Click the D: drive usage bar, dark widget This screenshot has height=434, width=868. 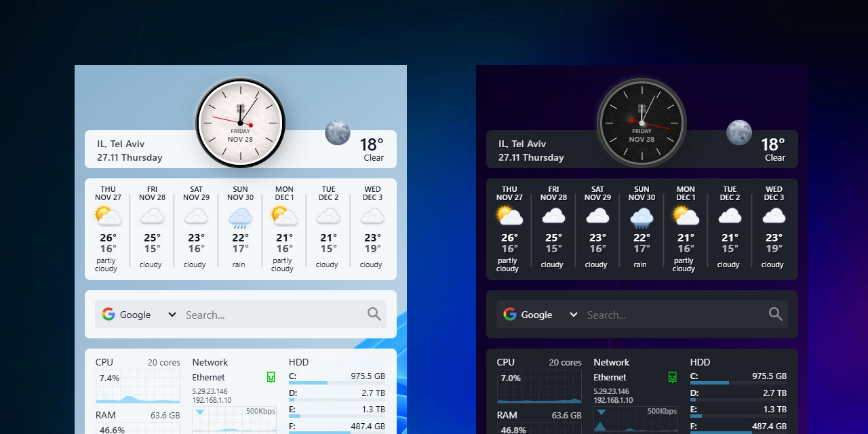[738, 400]
